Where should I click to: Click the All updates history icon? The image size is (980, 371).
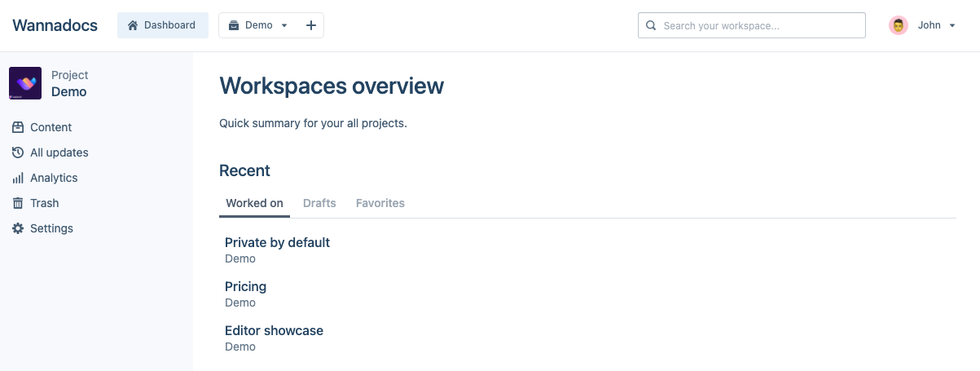coord(18,152)
